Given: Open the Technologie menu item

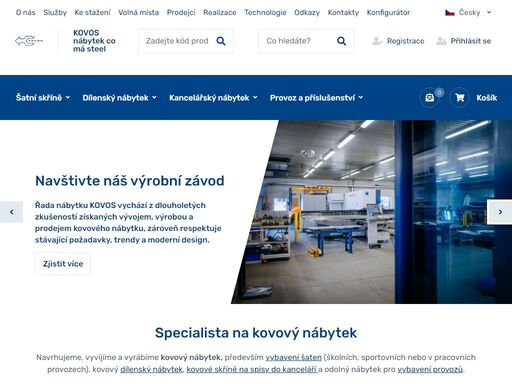Looking at the screenshot, I should [265, 13].
